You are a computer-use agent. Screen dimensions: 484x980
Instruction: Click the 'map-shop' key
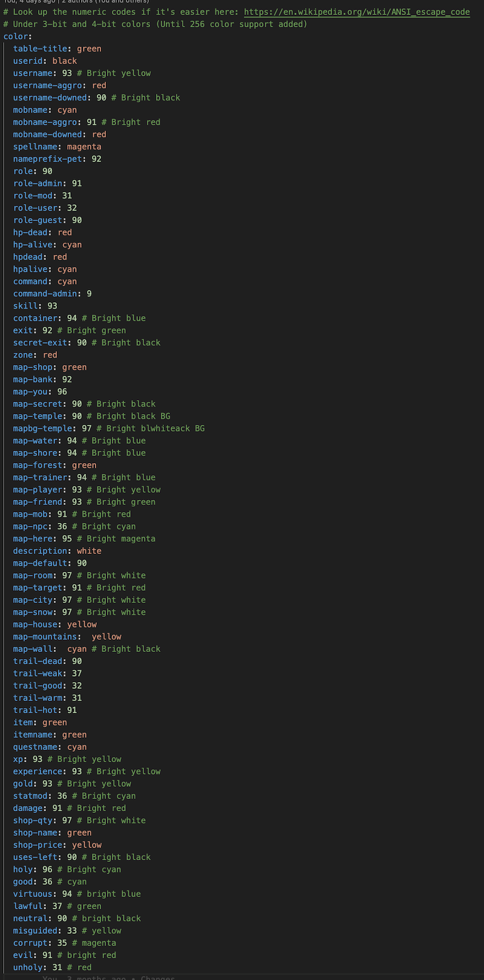33,367
